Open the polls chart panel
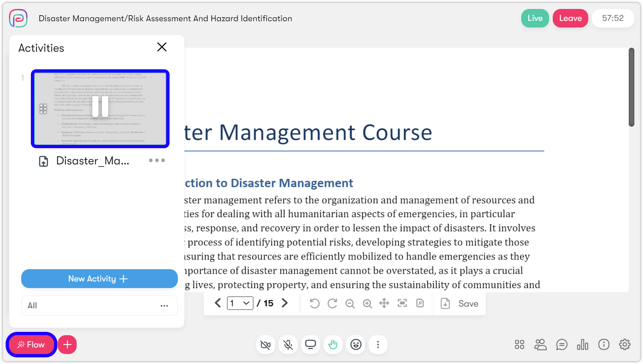Image resolution: width=643 pixels, height=364 pixels. 583,345
